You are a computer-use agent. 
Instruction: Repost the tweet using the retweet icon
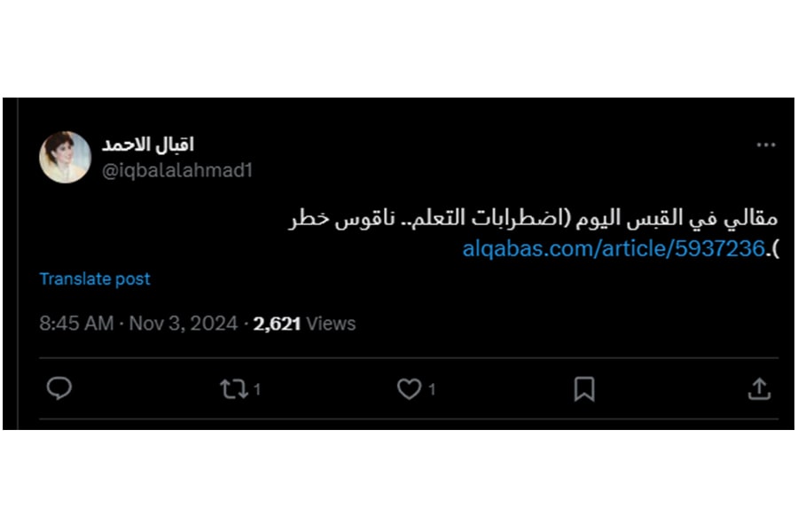pos(233,389)
